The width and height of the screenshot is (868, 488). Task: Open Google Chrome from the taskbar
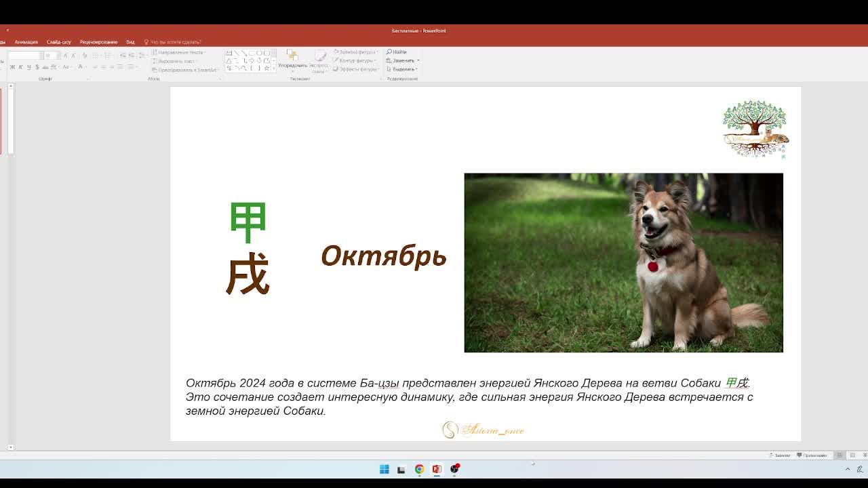[419, 469]
